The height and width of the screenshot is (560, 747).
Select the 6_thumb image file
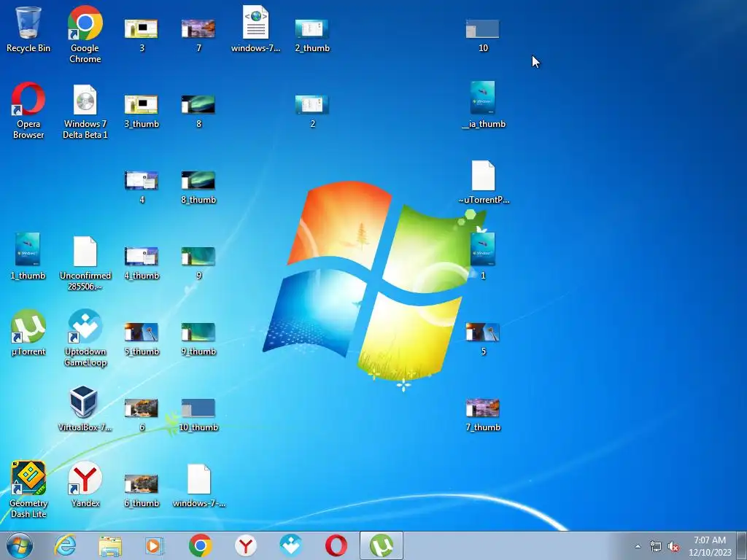click(x=142, y=491)
